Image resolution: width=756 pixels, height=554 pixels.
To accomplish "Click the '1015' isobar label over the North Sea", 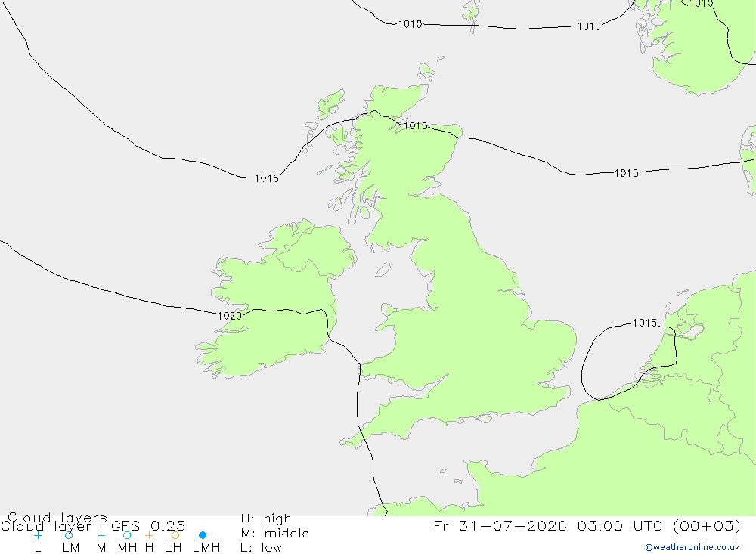I will 626,173.
